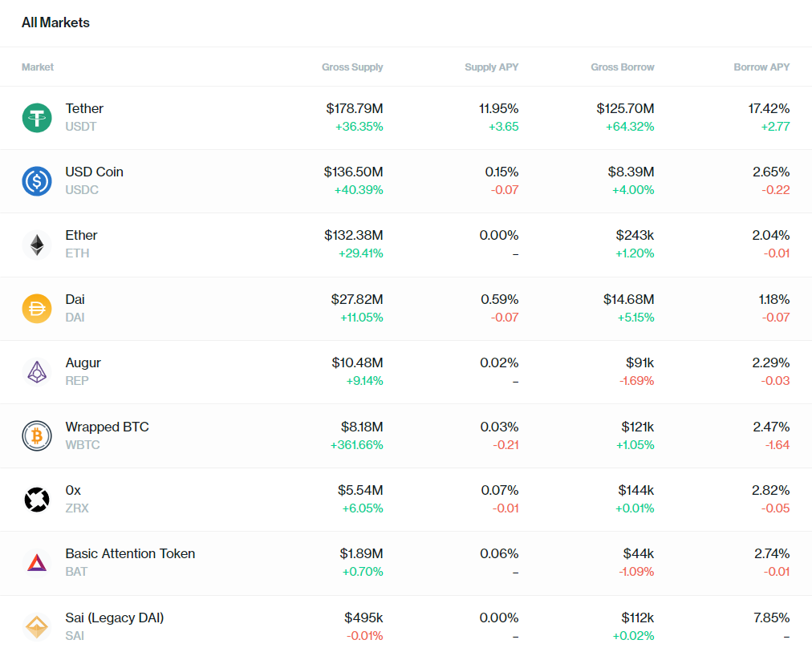Viewport: 812px width, 656px height.
Task: Sort by Supply APY column header
Action: point(491,67)
